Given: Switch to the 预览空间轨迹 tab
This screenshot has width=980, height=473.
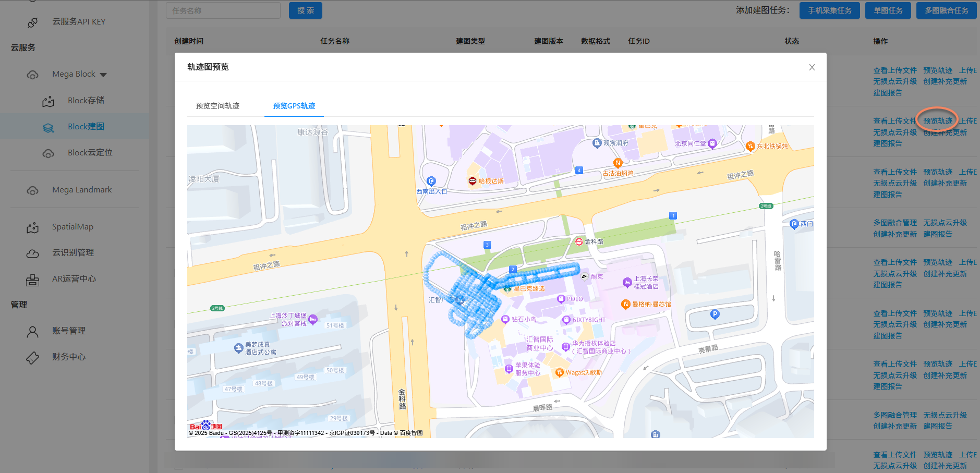Looking at the screenshot, I should (217, 106).
